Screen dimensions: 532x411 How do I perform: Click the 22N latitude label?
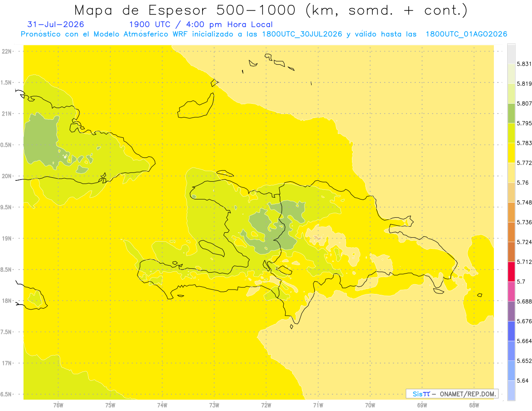click(x=6, y=51)
